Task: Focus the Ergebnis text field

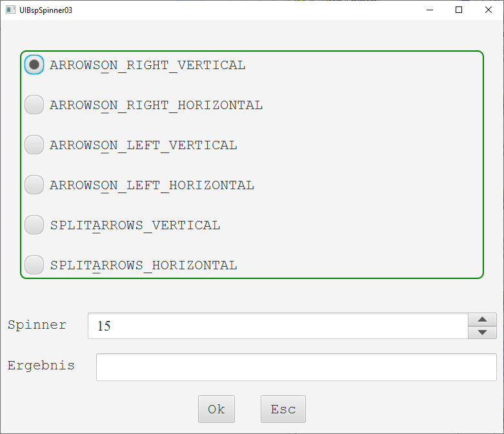Action: [x=296, y=367]
